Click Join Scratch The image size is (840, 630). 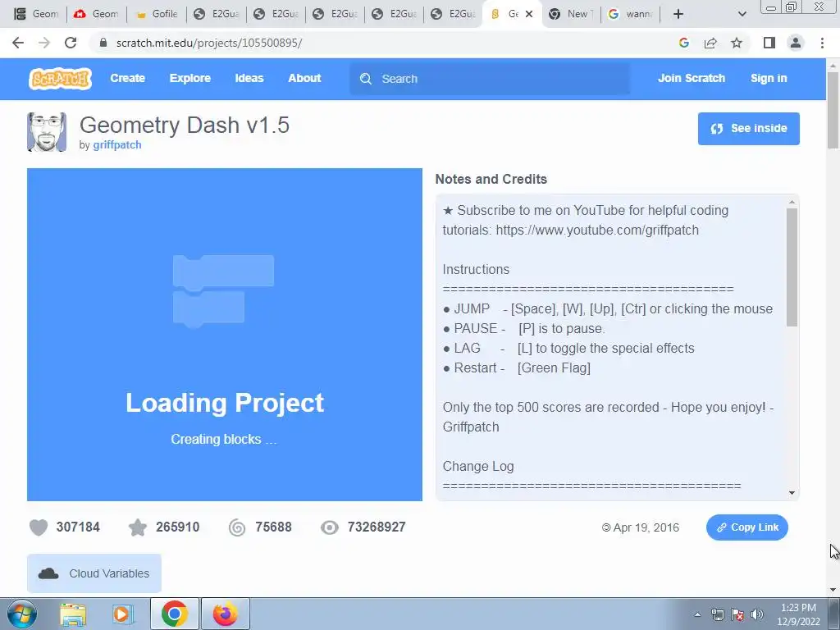[691, 78]
